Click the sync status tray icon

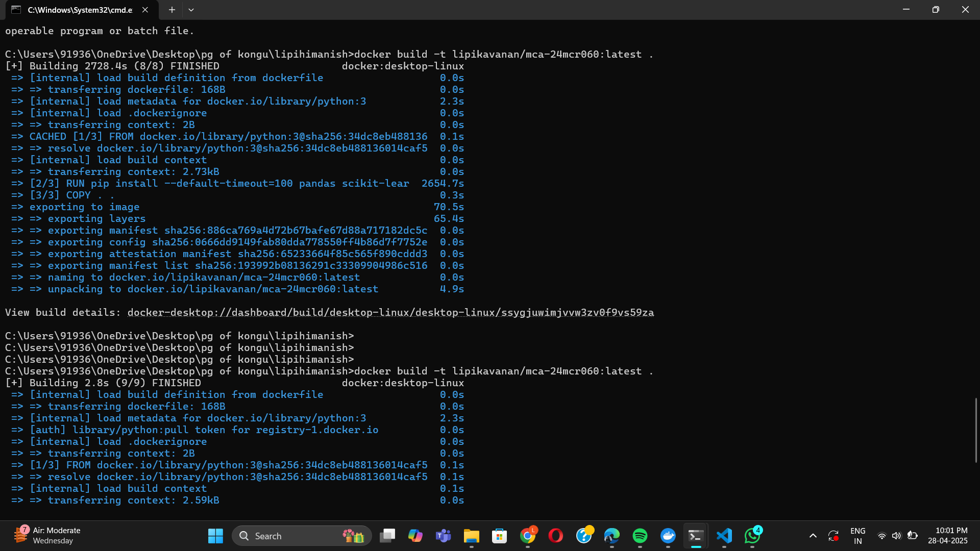pyautogui.click(x=834, y=536)
